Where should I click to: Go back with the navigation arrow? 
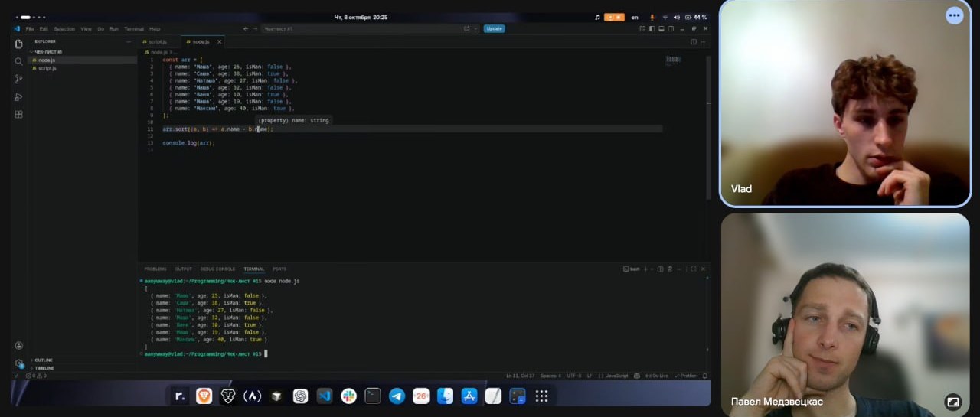pyautogui.click(x=245, y=28)
